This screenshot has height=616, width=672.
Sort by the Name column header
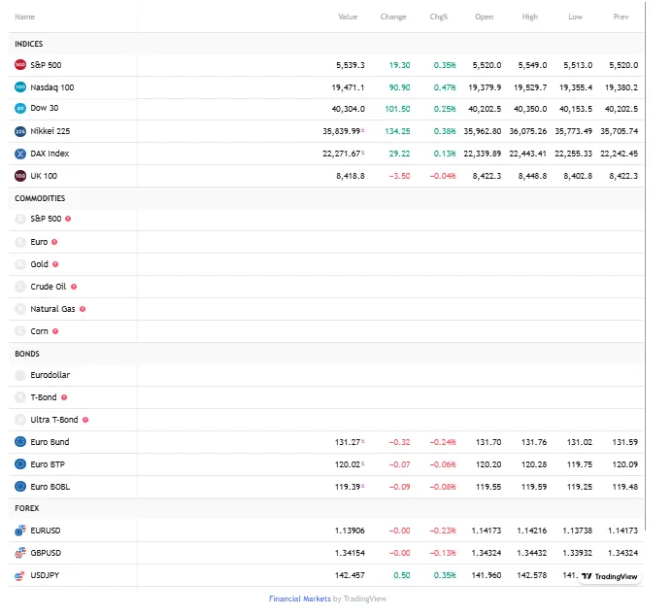pos(25,17)
